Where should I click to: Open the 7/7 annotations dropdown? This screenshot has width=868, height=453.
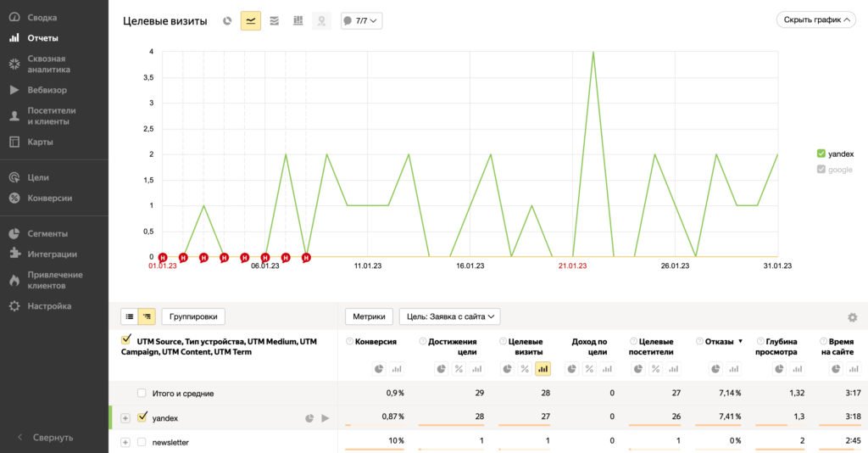click(x=361, y=20)
